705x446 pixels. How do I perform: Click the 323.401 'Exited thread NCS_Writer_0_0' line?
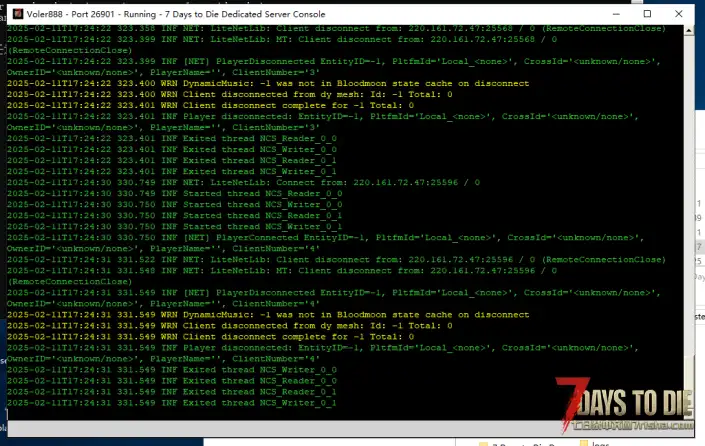point(172,149)
